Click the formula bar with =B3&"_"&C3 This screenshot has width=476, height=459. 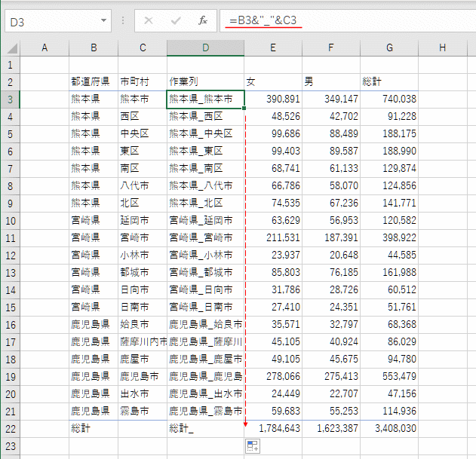[x=348, y=20]
